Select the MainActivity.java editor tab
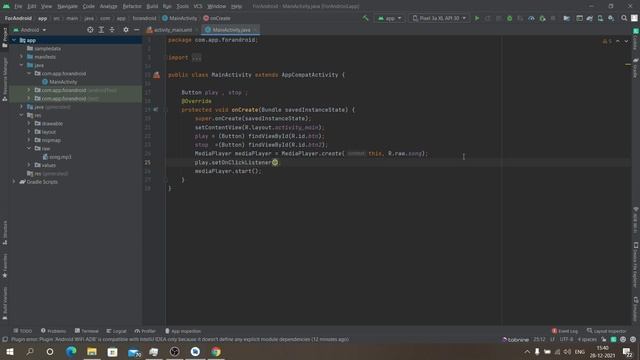 231,30
